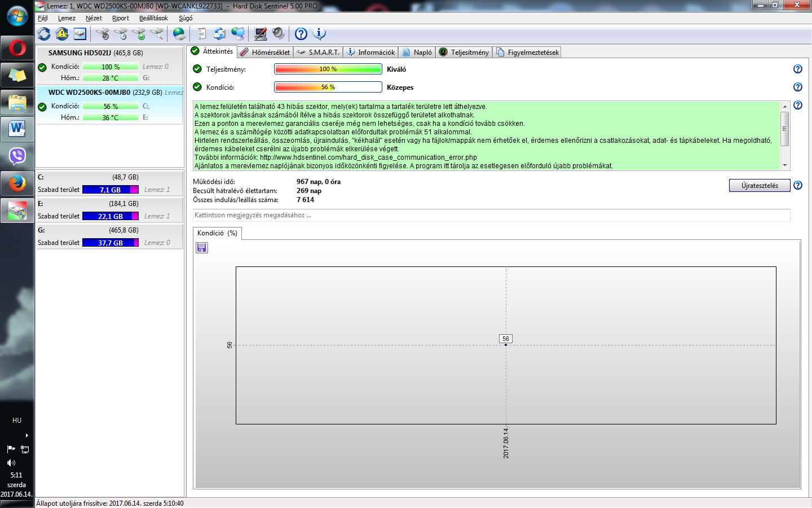Click the Újratesztelés button
The height and width of the screenshot is (508, 812).
(760, 186)
